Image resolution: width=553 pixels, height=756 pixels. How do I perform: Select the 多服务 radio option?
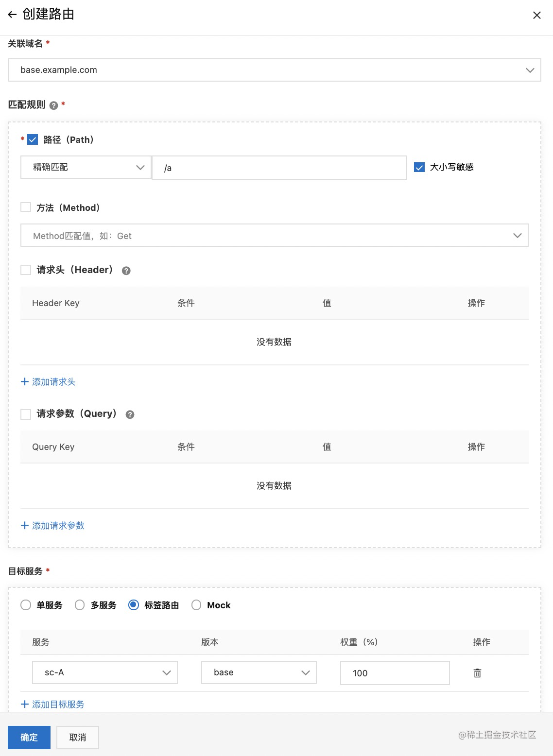80,605
